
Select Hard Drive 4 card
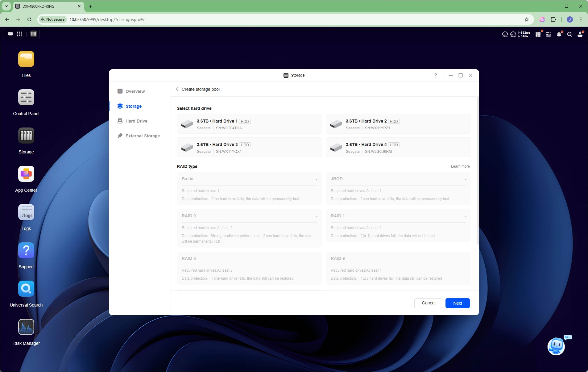(398, 148)
